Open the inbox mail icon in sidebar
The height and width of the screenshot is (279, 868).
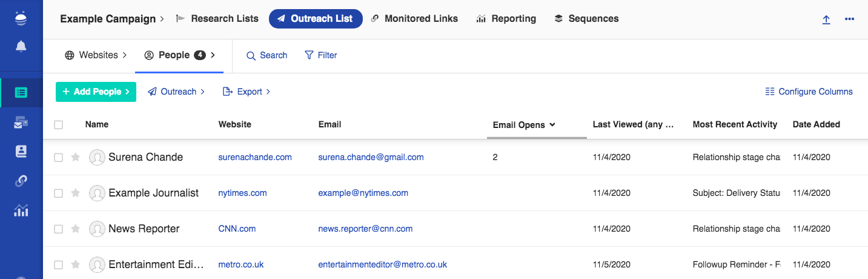[x=21, y=123]
